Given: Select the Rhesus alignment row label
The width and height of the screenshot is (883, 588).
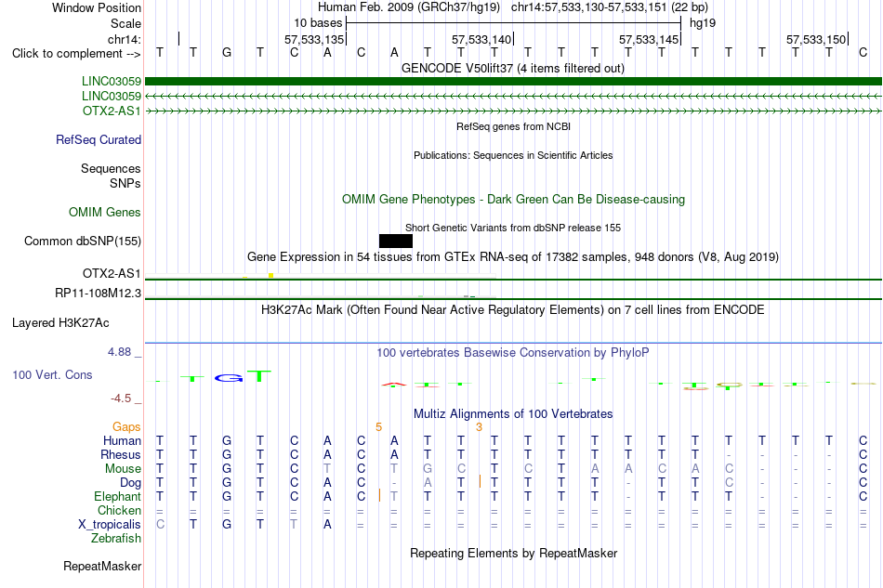Looking at the screenshot, I should click(x=121, y=454).
